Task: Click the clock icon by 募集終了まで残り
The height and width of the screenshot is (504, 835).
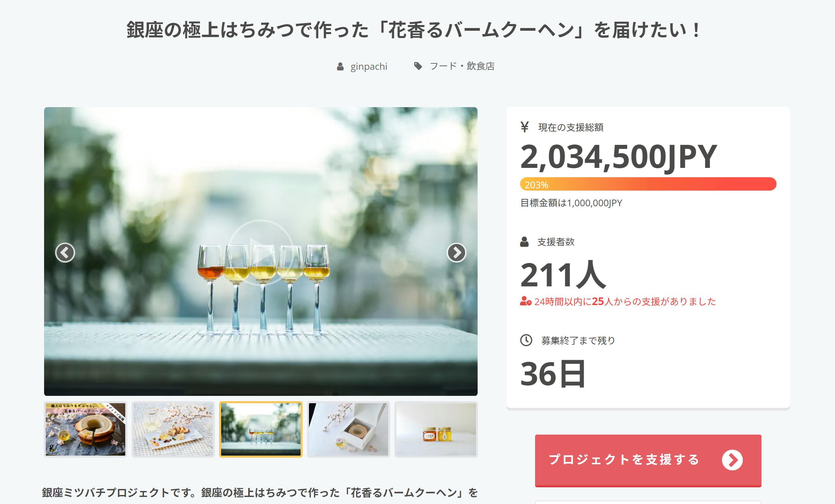Action: point(526,340)
